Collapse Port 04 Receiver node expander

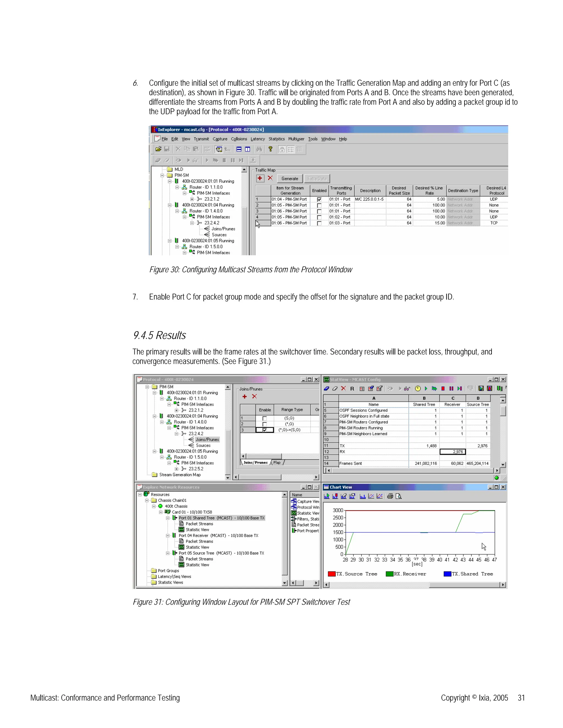click(x=168, y=536)
